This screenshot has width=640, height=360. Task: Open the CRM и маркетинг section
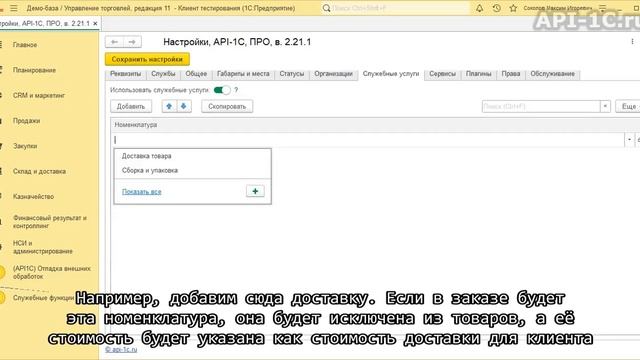39,96
